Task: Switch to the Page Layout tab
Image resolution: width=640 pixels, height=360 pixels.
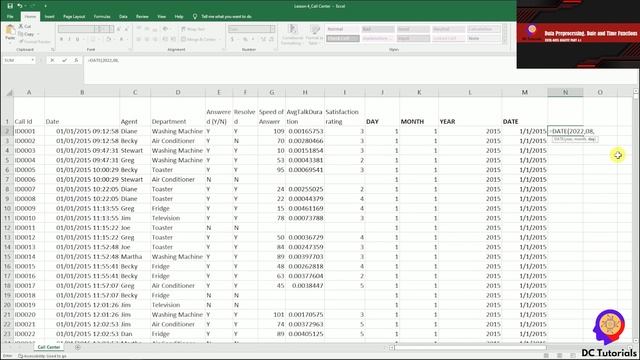Action: (x=74, y=16)
